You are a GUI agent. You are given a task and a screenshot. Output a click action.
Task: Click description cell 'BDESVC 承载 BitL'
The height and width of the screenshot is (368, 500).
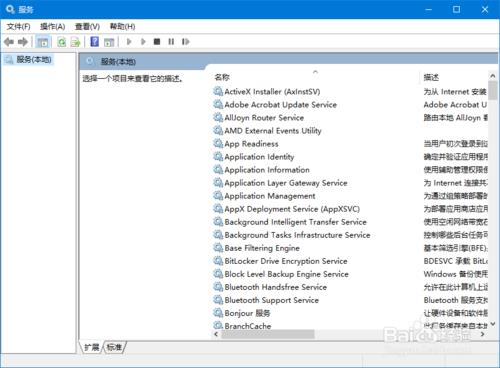(x=455, y=261)
